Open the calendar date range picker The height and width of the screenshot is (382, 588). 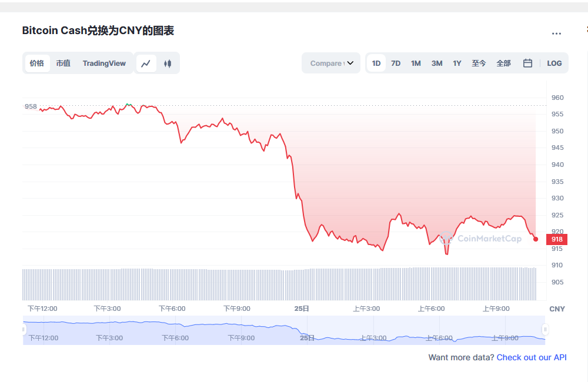[527, 63]
